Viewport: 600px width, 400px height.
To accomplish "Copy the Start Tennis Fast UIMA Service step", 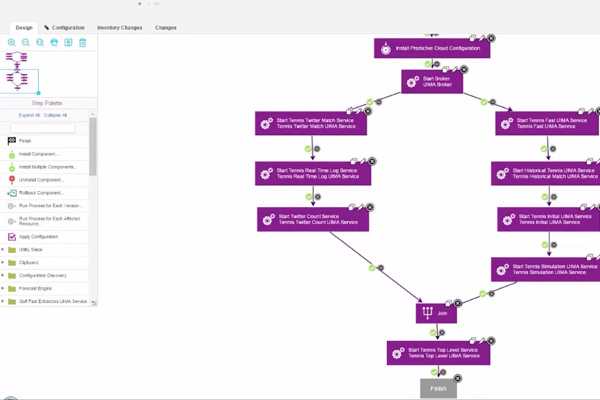I will pyautogui.click(x=581, y=111).
